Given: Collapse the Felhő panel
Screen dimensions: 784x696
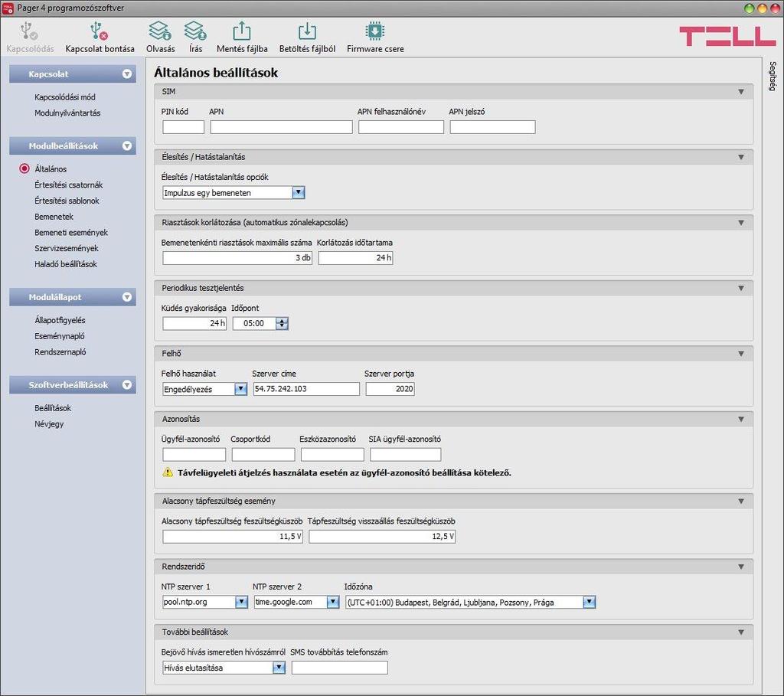Looking at the screenshot, I should click(x=741, y=354).
